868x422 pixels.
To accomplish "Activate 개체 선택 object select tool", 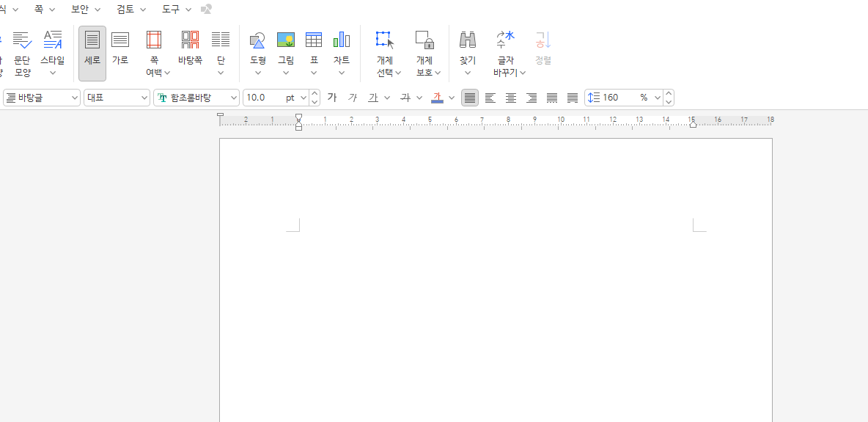I will pyautogui.click(x=385, y=41).
